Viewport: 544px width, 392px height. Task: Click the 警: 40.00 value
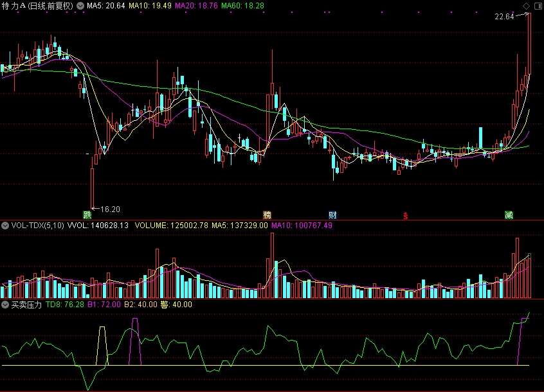coord(176,305)
